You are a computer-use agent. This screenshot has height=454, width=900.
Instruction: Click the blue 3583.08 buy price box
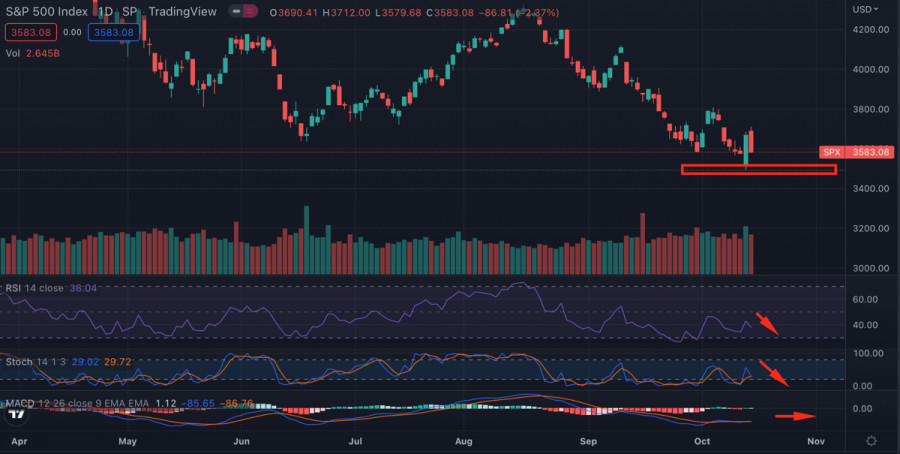114,33
